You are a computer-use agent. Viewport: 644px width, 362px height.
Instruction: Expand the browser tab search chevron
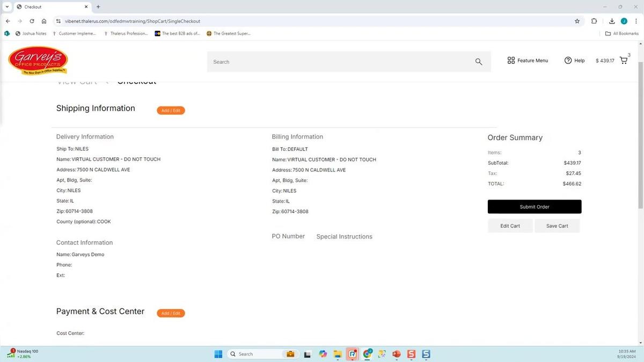[7, 7]
